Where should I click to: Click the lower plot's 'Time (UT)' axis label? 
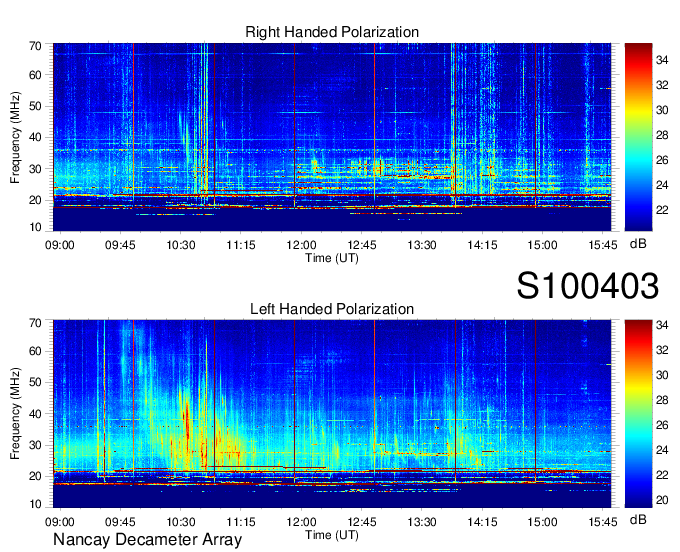(x=332, y=535)
